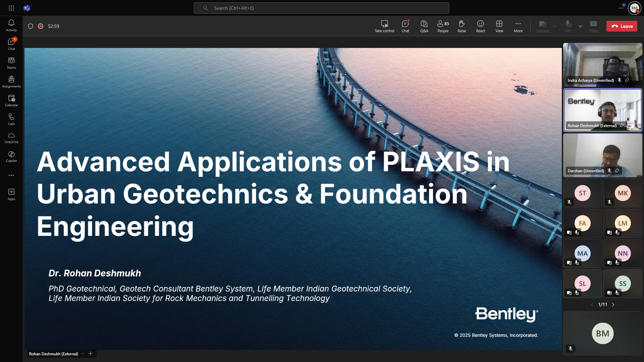Open the View layout menu

point(499,26)
